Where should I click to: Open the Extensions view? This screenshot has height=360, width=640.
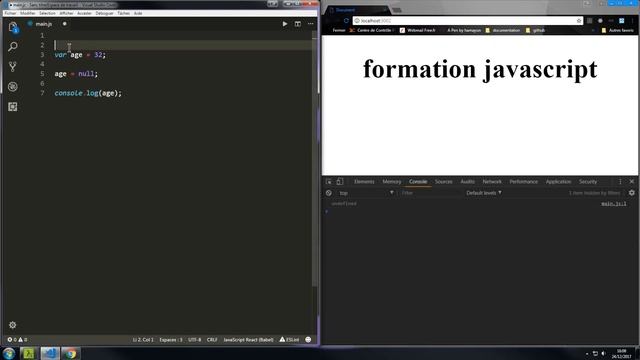coord(13,107)
